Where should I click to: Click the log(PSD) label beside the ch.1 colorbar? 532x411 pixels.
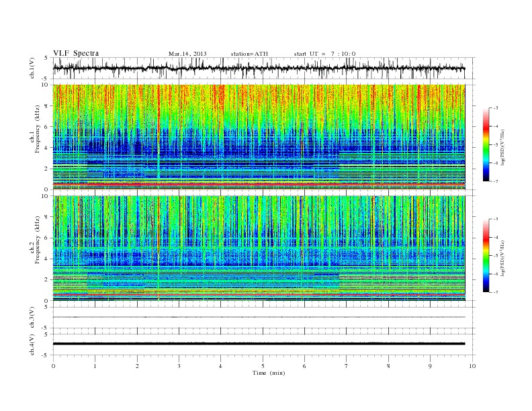[503, 148]
